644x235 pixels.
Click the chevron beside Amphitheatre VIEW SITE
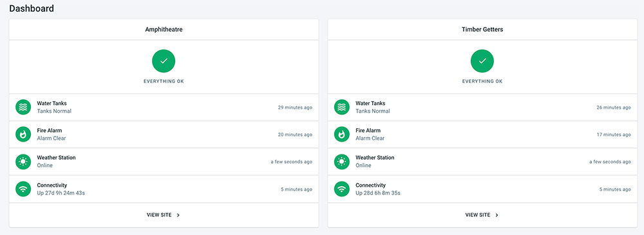tap(178, 215)
